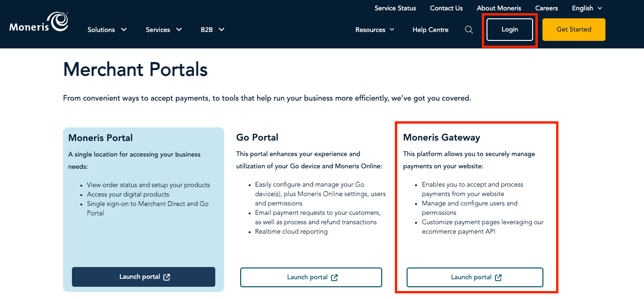Click 'This portal enhances your experience' text
644x299 pixels.
pos(309,160)
